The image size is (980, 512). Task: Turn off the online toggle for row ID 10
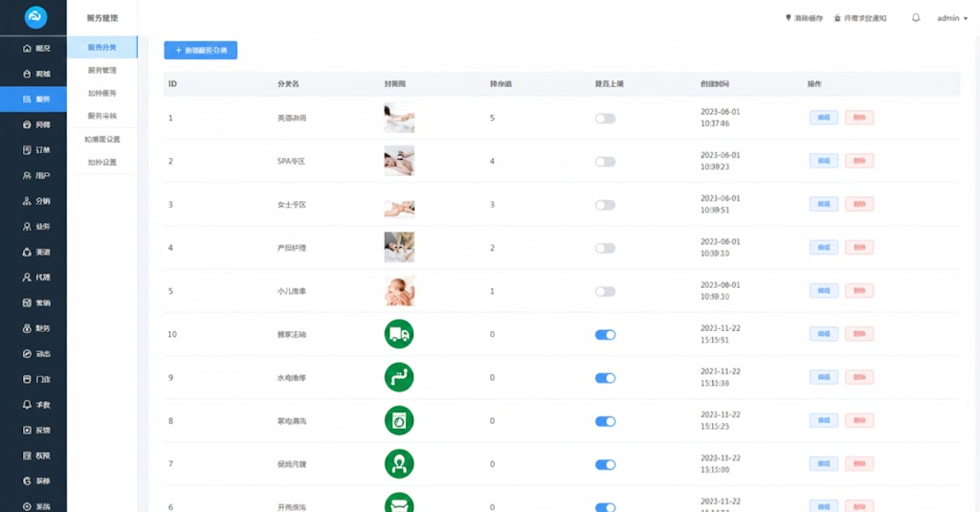605,335
